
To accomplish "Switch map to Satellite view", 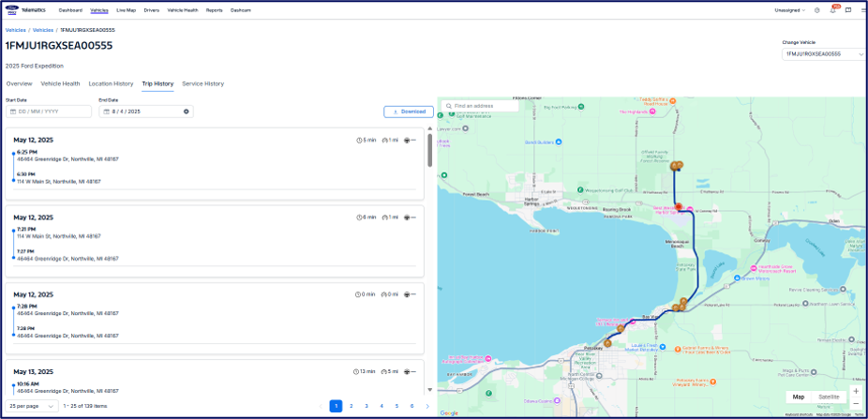I will point(829,397).
